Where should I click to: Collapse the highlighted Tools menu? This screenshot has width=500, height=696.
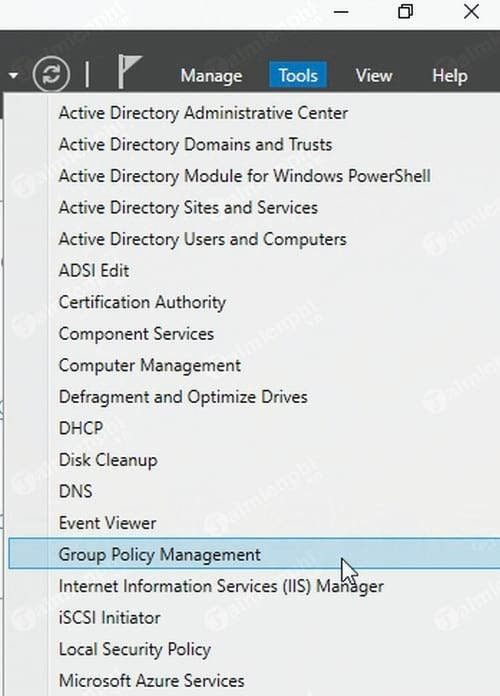click(298, 75)
